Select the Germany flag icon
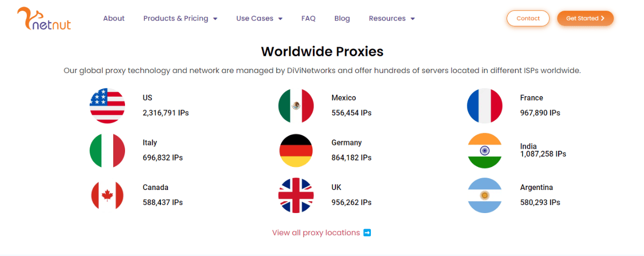 coord(296,151)
